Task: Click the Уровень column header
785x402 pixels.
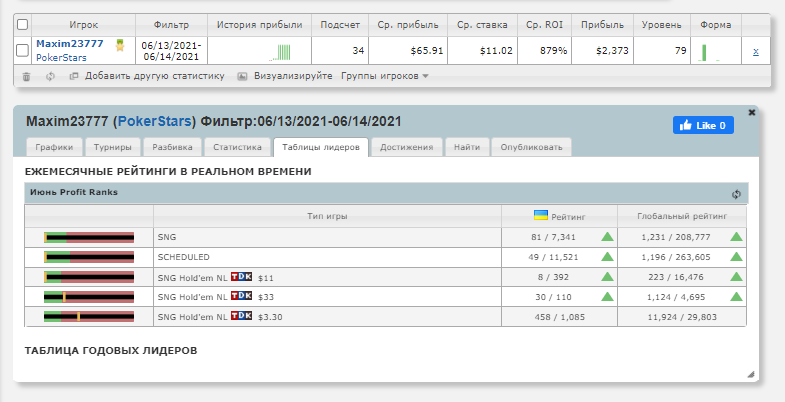Action: [662, 25]
